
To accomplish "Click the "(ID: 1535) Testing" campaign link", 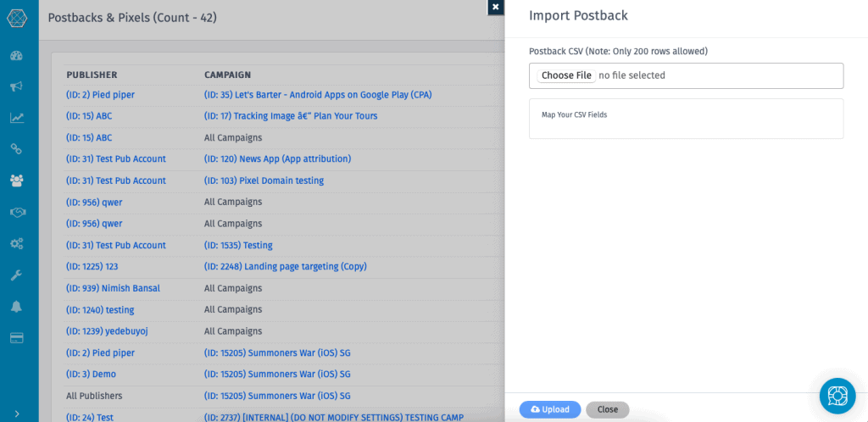I will click(x=238, y=245).
